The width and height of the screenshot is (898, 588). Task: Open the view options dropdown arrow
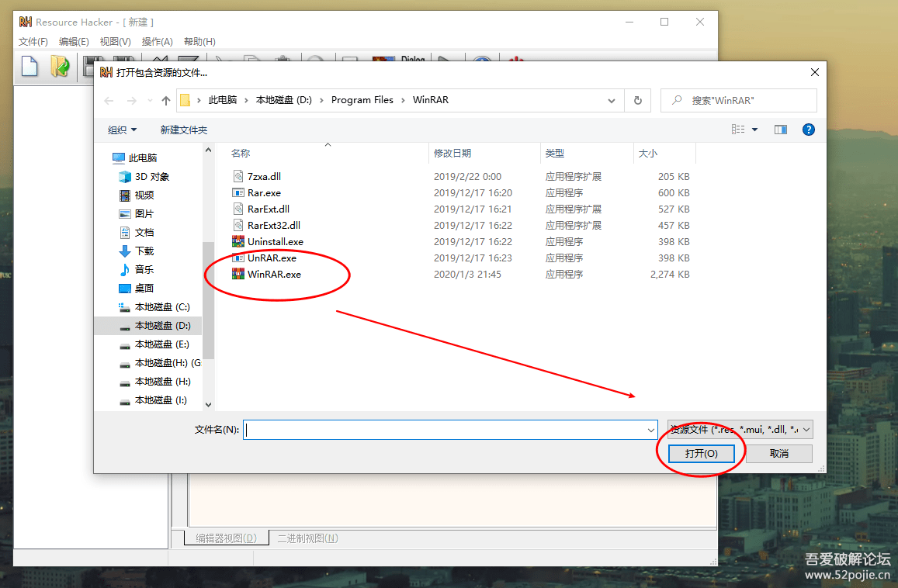coord(755,130)
